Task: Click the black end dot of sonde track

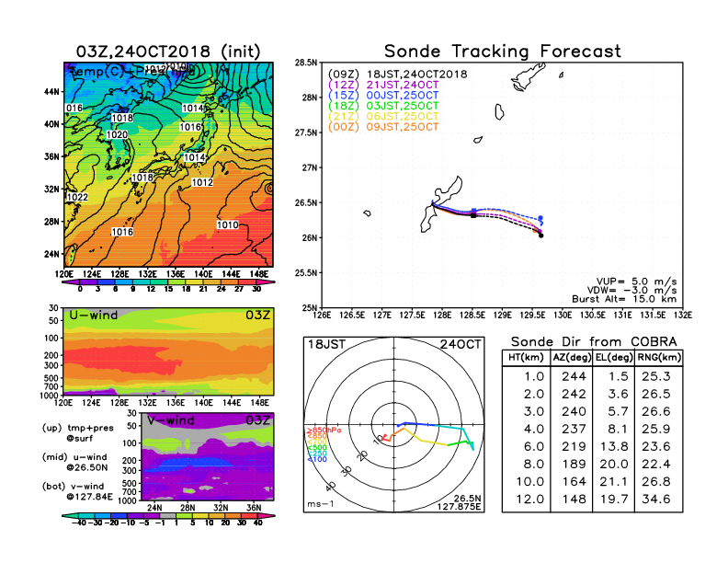Action: [540, 236]
